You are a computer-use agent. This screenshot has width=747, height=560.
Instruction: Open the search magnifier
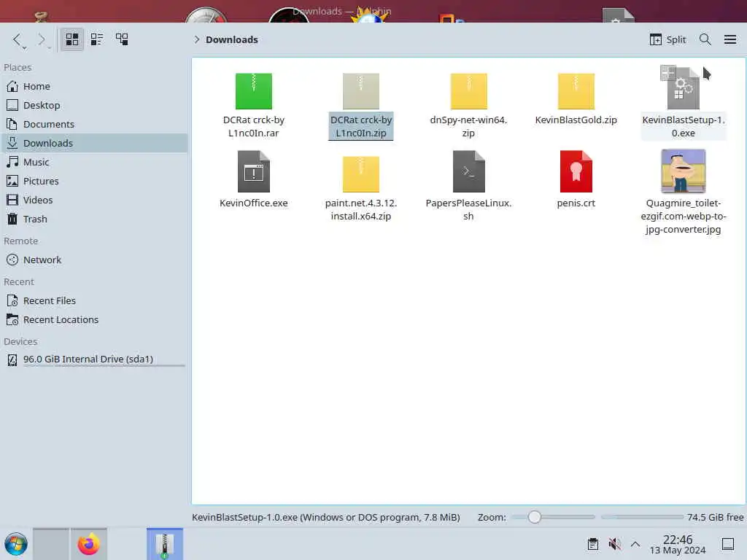(705, 39)
